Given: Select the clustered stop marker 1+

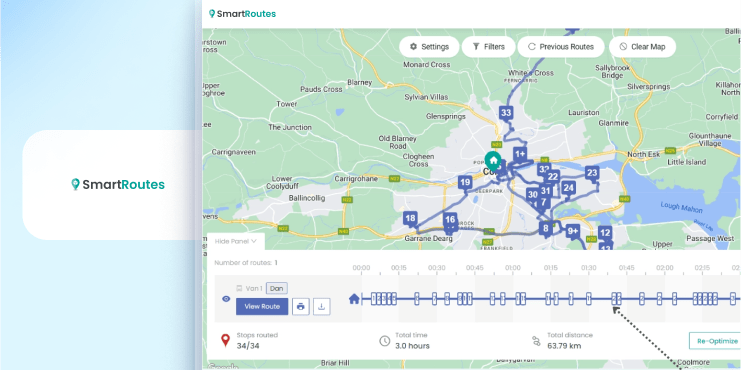Looking at the screenshot, I should pos(520,155).
